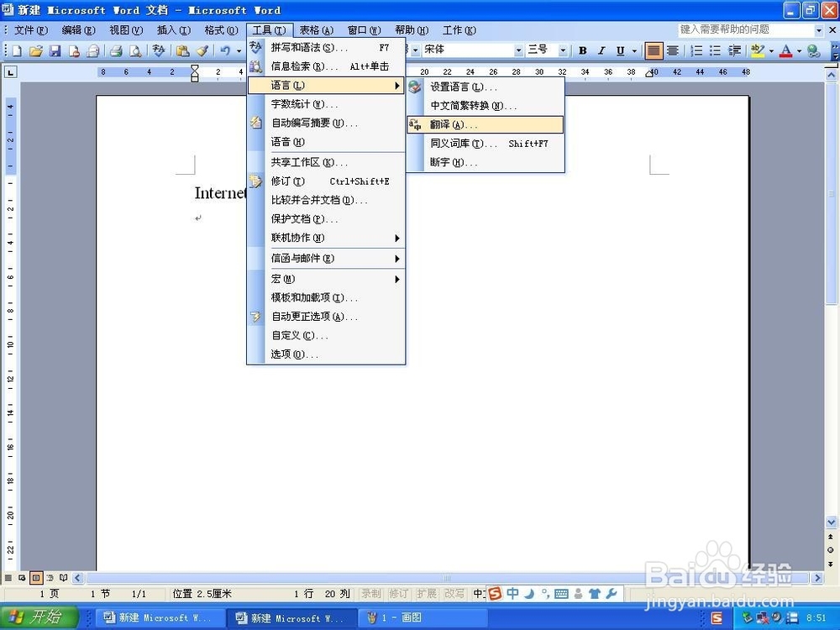Switch to Print Layout view button
Screen dimensions: 840x630
tap(36, 578)
